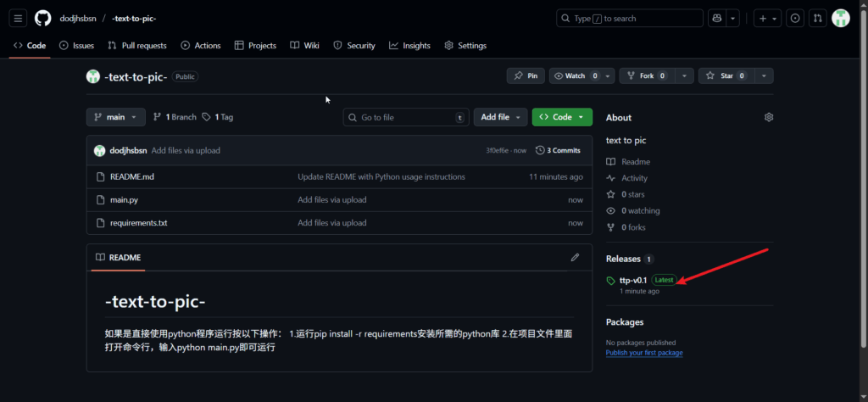Click the Go to file search field
The width and height of the screenshot is (868, 402).
[x=405, y=117]
